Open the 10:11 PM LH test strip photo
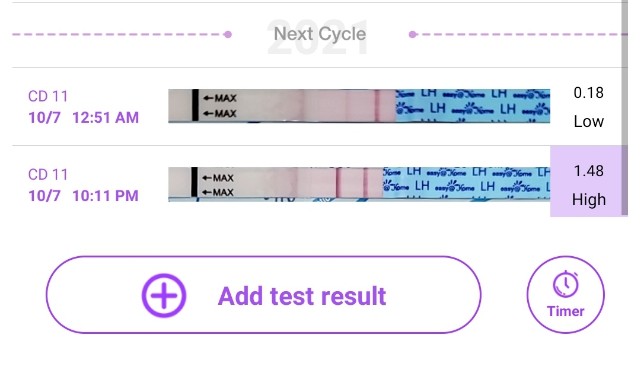Screen dimensions: 640x373 [359, 184]
